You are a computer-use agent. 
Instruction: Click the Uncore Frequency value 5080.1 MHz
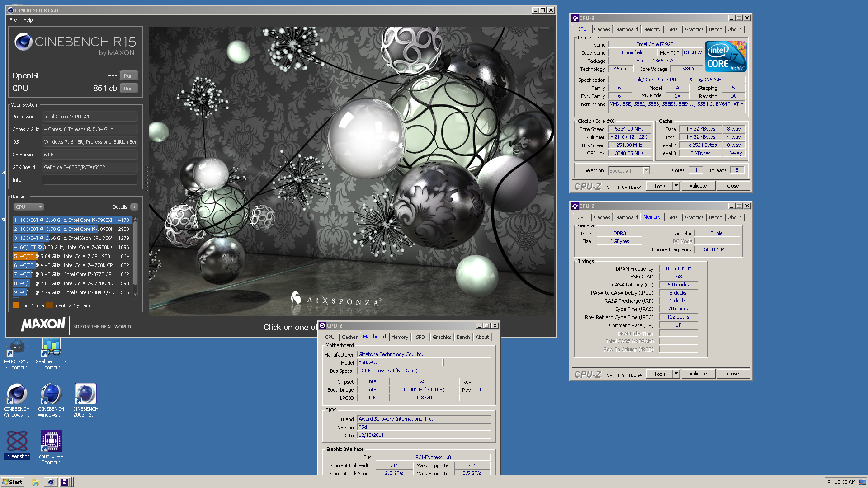click(717, 249)
